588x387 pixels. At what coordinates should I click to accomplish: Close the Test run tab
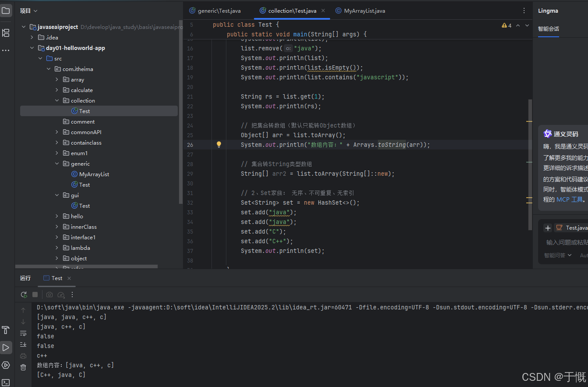click(x=69, y=278)
